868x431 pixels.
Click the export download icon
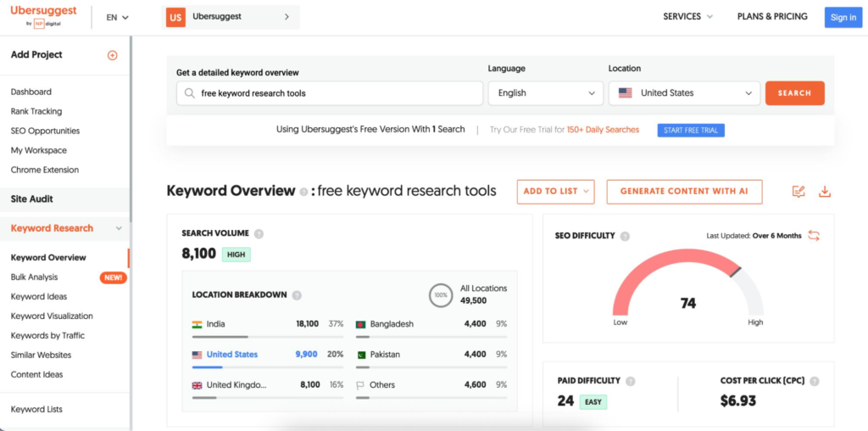click(825, 192)
